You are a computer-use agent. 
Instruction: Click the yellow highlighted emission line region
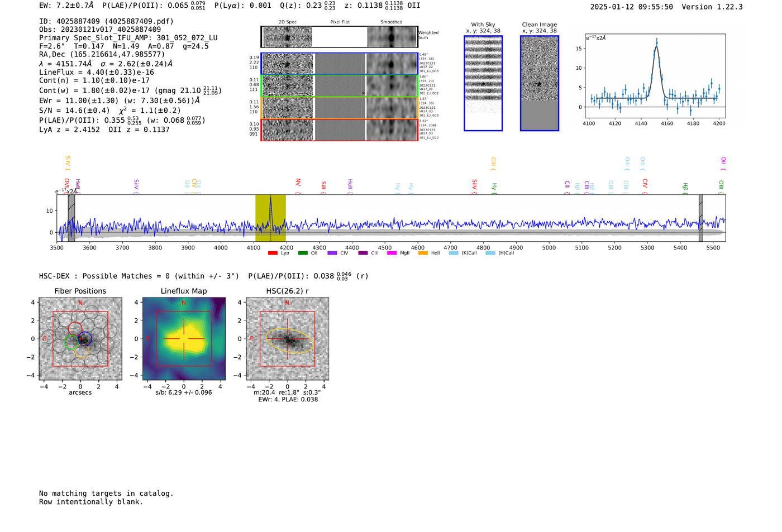point(270,218)
